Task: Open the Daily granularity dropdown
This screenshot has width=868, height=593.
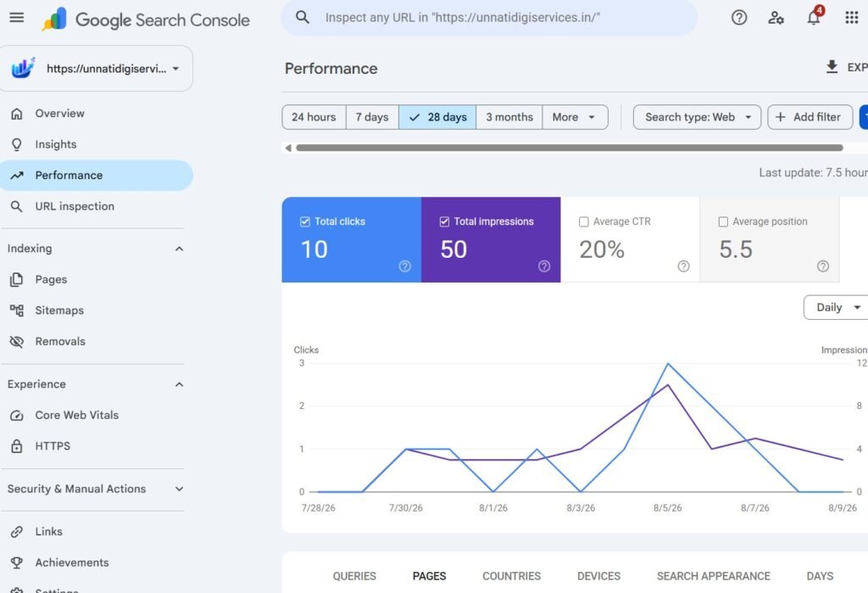Action: coord(837,308)
